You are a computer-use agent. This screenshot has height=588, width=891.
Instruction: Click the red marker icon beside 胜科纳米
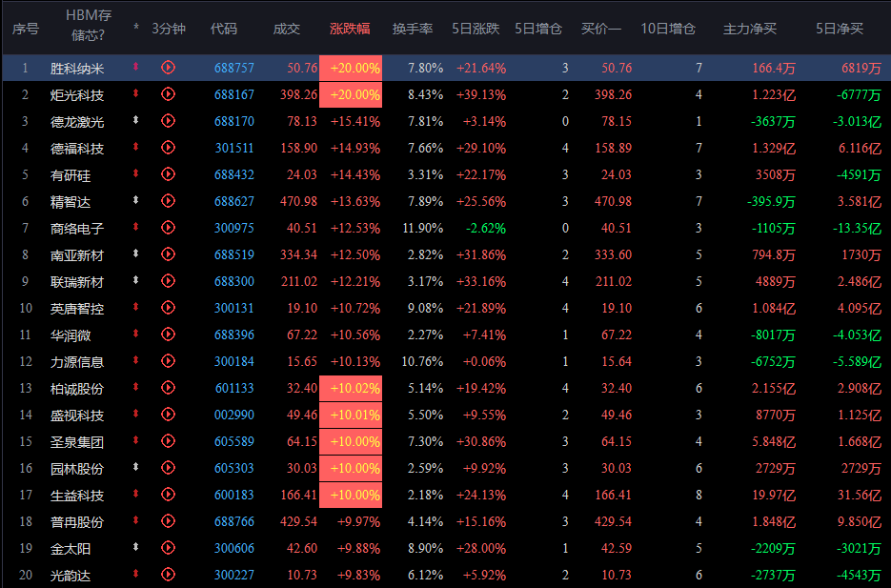[x=136, y=67]
